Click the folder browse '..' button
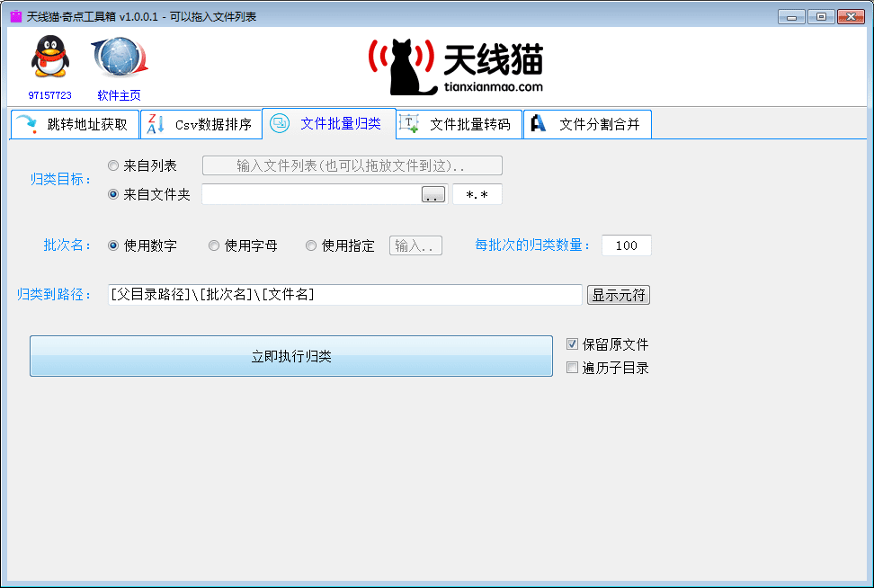The height and width of the screenshot is (588, 874). [433, 194]
